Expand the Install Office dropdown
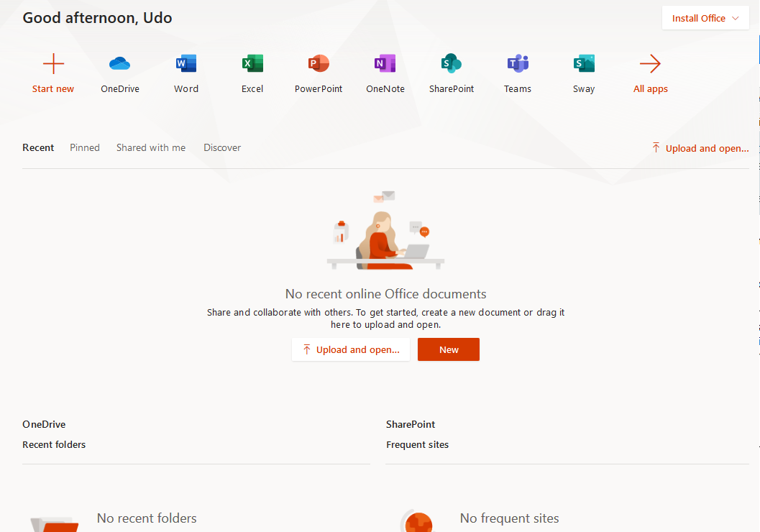760x532 pixels. coord(705,19)
